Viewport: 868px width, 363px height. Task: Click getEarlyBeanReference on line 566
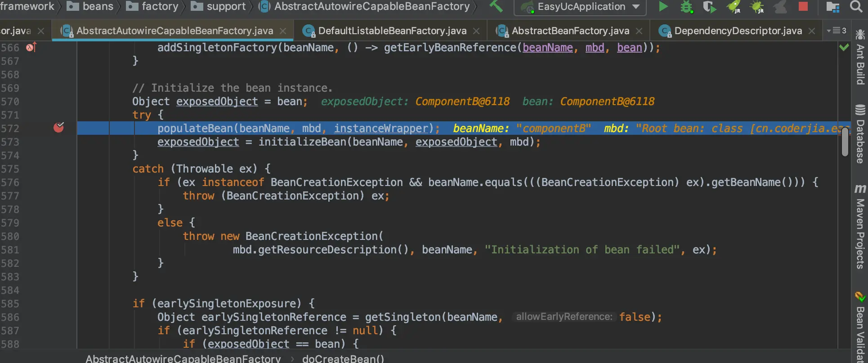(450, 48)
